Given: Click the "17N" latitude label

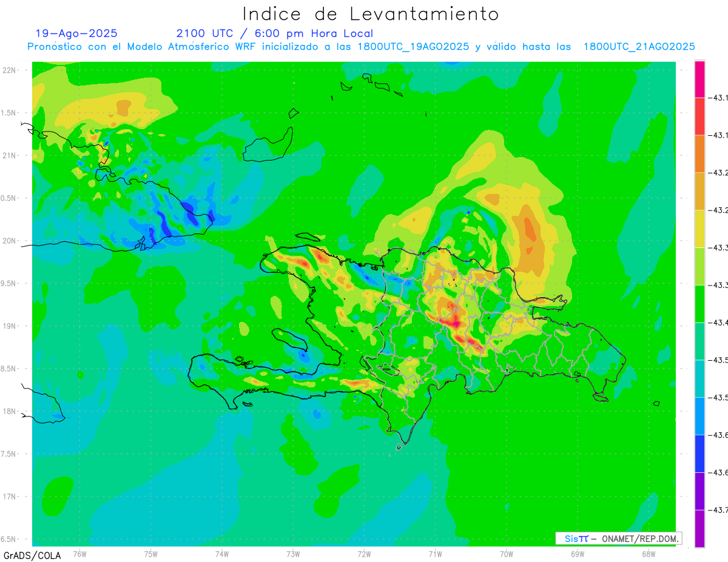Looking at the screenshot, I should click(8, 497).
